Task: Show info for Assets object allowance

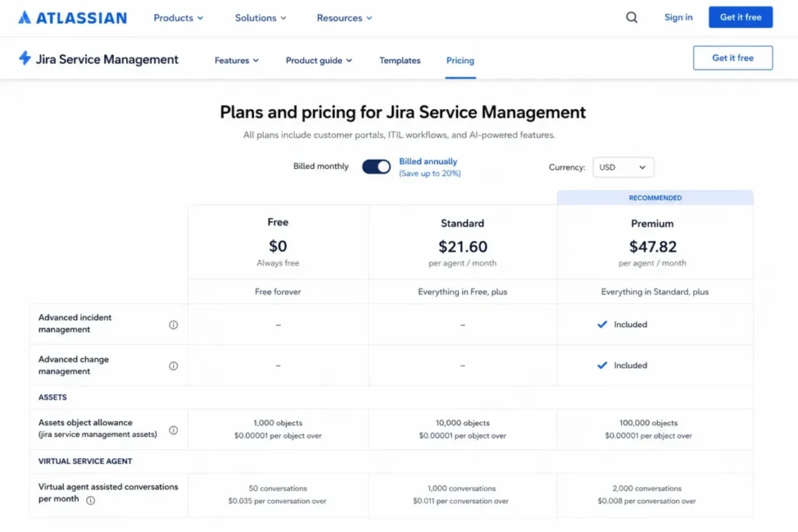Action: click(x=174, y=430)
